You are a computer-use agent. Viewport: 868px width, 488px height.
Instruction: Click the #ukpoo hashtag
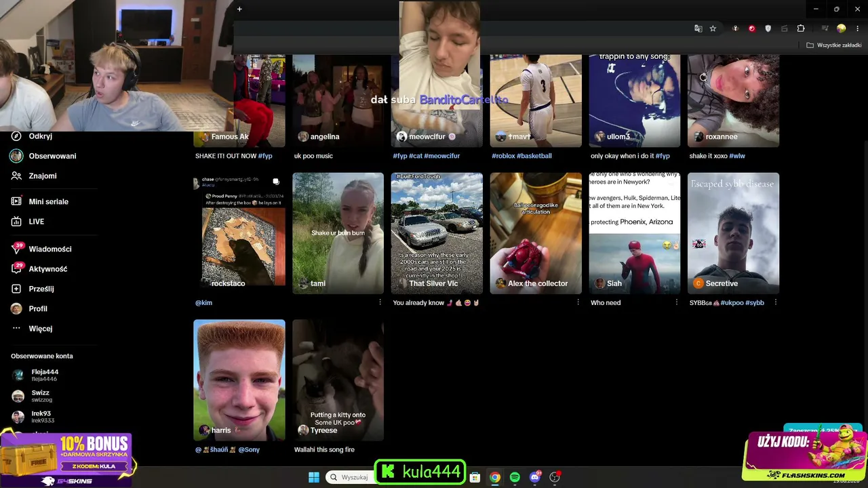[x=732, y=302]
